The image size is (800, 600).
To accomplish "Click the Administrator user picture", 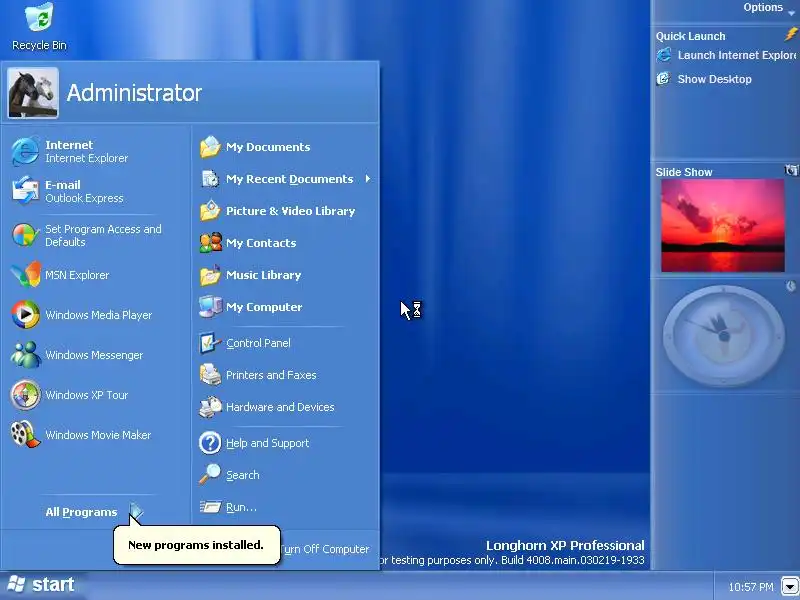I will tap(33, 93).
